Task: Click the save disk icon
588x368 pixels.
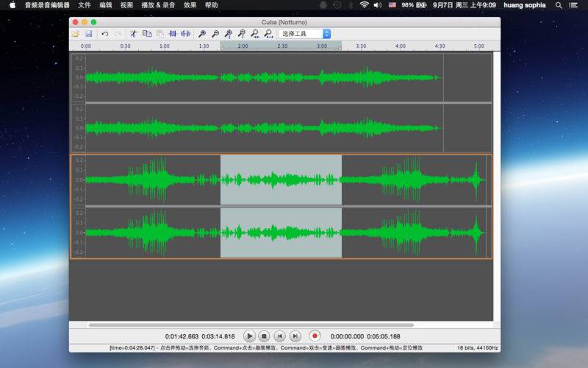Action: tap(88, 34)
